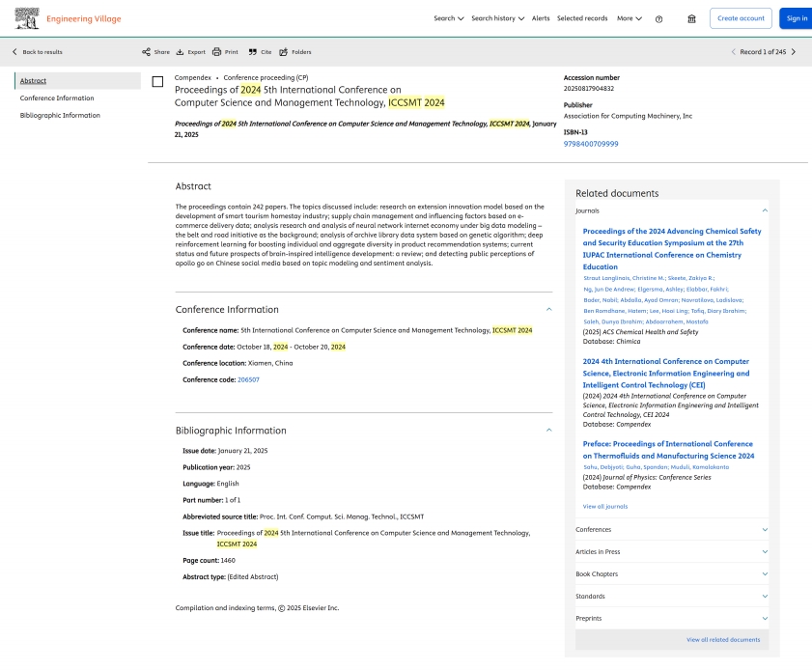This screenshot has width=812, height=670.
Task: Open ISBN-13 link 9798400709999
Action: [x=591, y=144]
